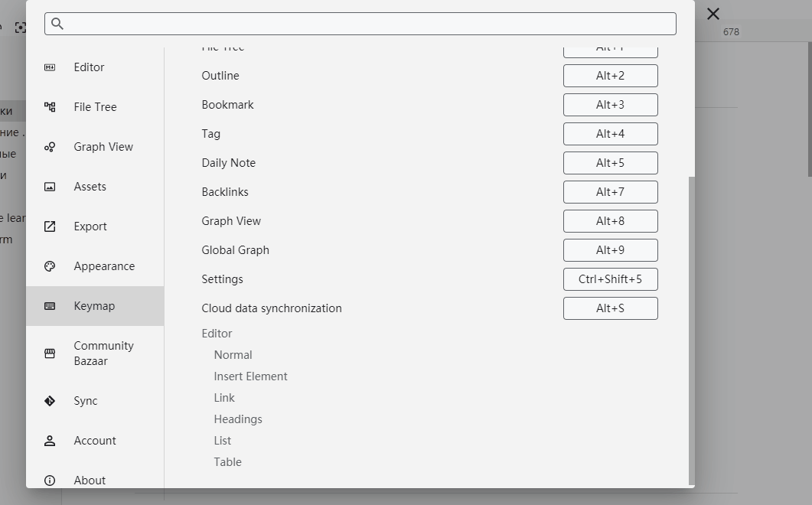Image resolution: width=812 pixels, height=505 pixels.
Task: Click the 678 count behind dialog
Action: click(x=731, y=32)
